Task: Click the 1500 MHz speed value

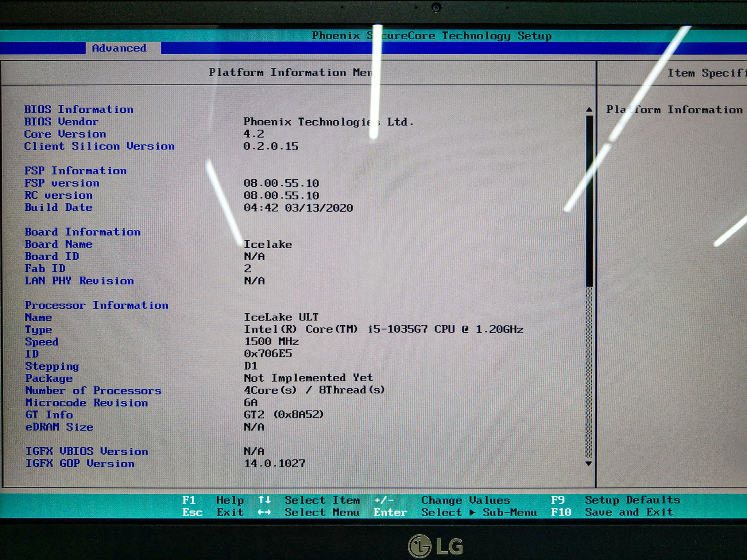Action: point(271,342)
